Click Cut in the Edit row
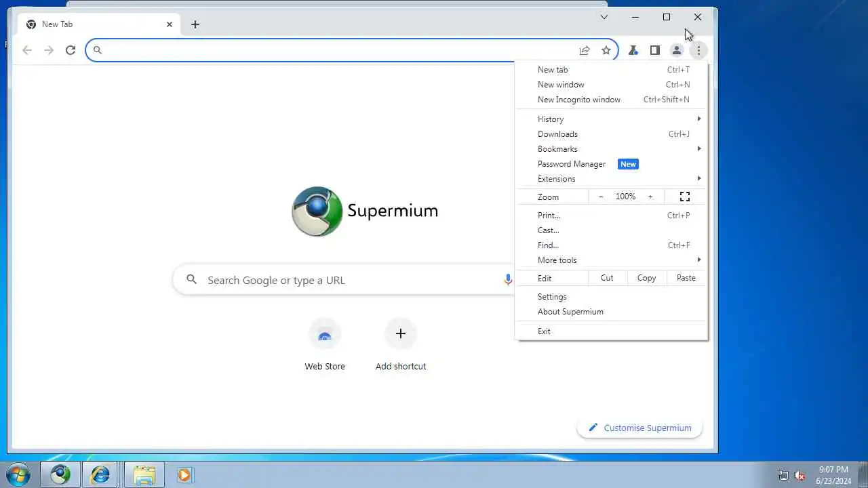The image size is (868, 488). (x=607, y=278)
